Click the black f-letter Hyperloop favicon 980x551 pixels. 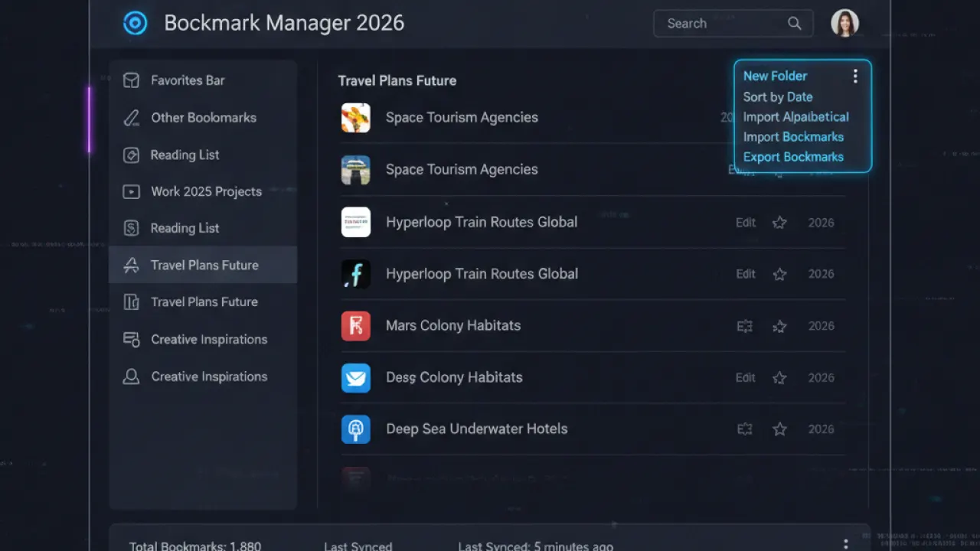coord(356,274)
